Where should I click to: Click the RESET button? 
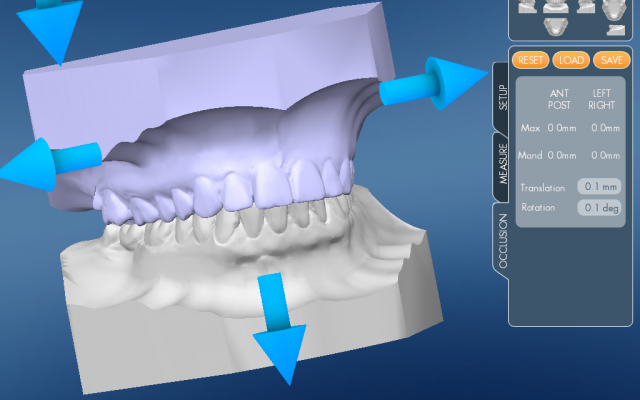pyautogui.click(x=530, y=60)
